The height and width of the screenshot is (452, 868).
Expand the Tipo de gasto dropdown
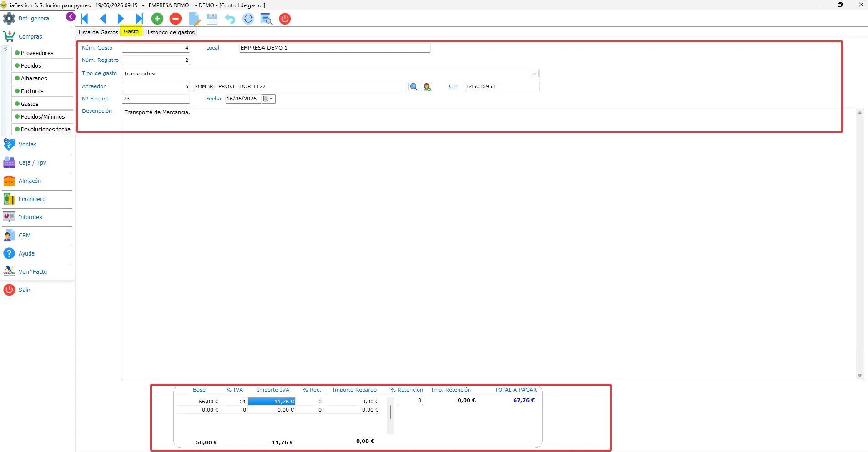pyautogui.click(x=535, y=74)
